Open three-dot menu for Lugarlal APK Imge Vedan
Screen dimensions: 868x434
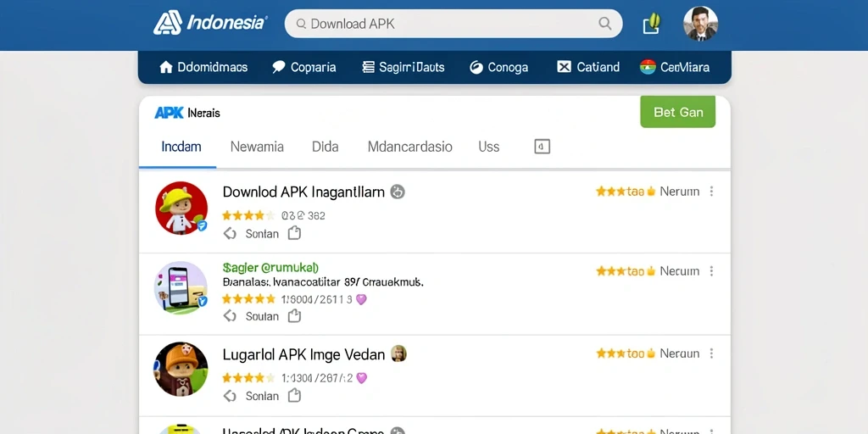tap(711, 353)
